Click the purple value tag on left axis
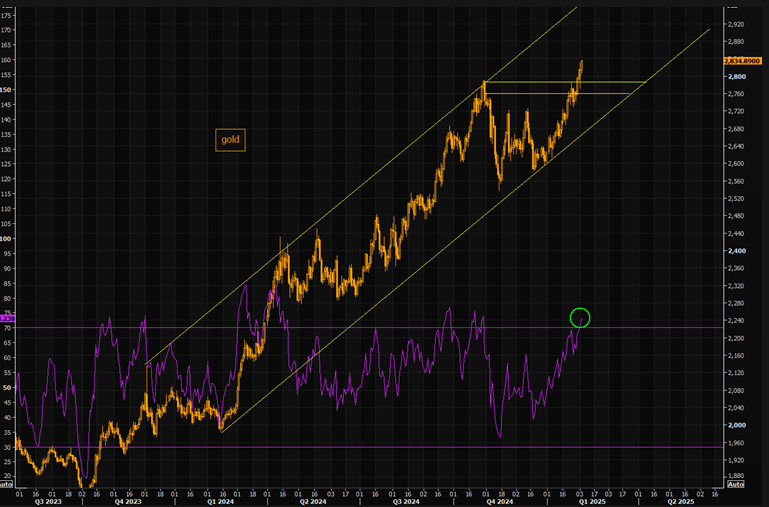 pyautogui.click(x=7, y=318)
